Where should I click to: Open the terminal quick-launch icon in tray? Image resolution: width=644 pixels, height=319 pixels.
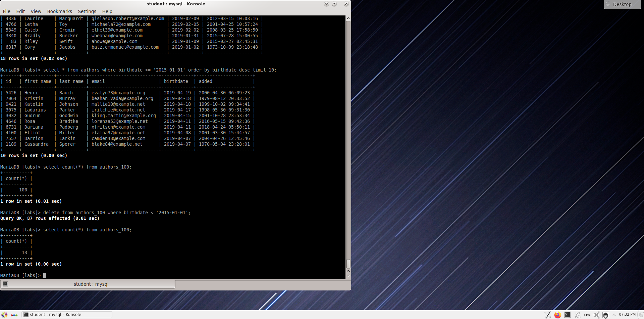click(568, 315)
